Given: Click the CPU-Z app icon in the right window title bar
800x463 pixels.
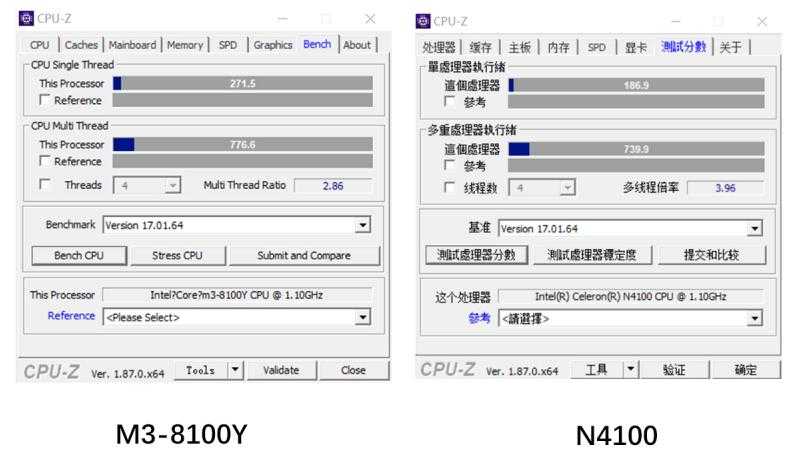Looking at the screenshot, I should [423, 21].
